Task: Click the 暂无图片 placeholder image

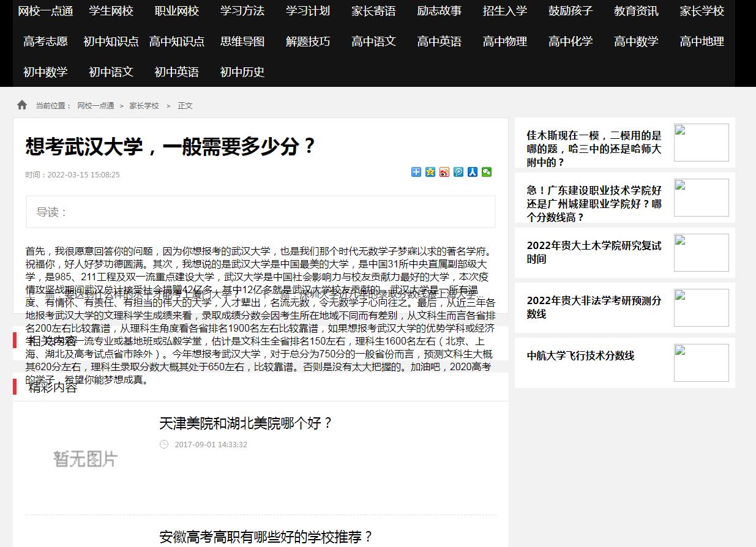Action: (x=86, y=459)
